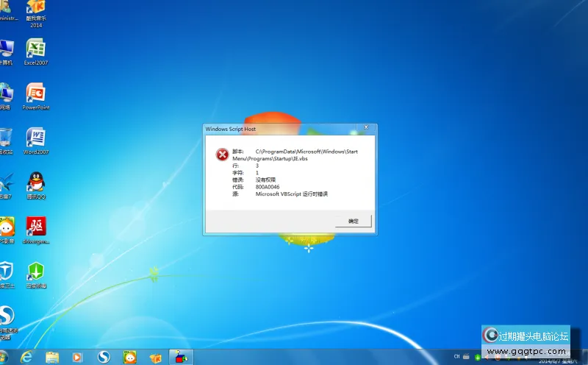Open the Sogou browser desktop shortcut
588x365 pixels.
point(6,316)
